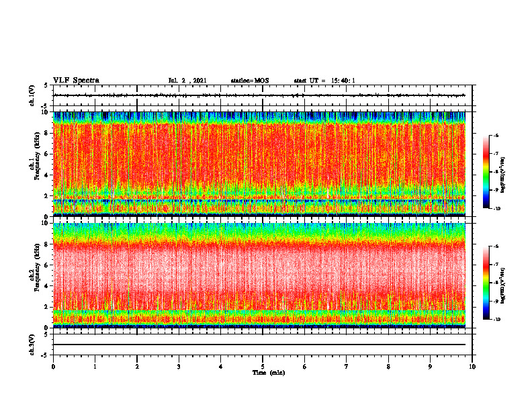Click the time axis tick label "8"
Viewport: 532px width, 411px height.
click(x=388, y=367)
